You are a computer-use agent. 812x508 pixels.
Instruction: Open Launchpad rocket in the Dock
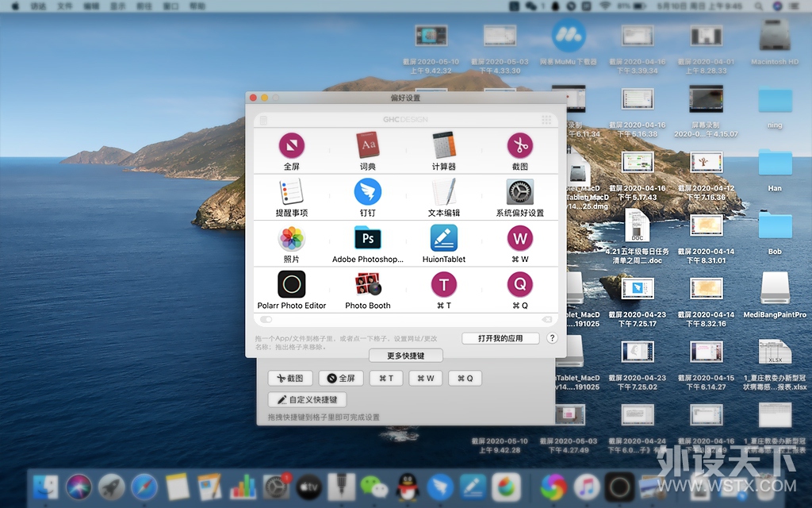(111, 487)
